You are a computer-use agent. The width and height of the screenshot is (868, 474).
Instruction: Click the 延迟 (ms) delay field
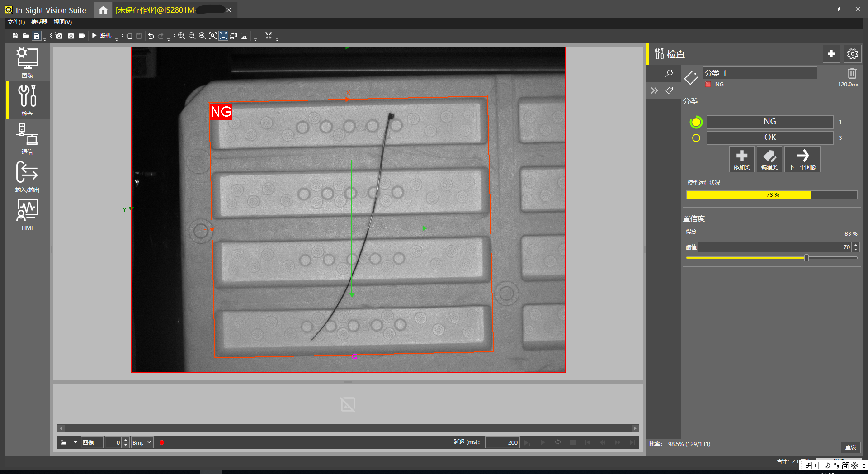[502, 442]
